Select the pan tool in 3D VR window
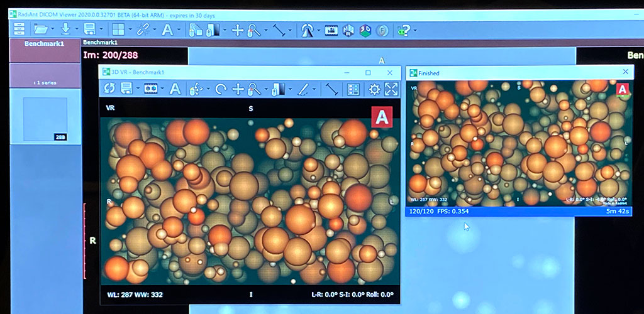The image size is (644, 314). tap(238, 89)
